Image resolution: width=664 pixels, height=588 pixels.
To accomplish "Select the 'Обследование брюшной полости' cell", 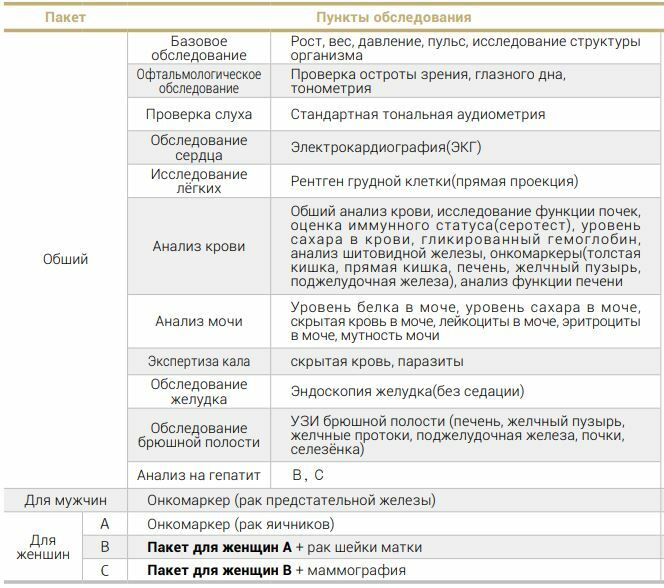I will [199, 435].
